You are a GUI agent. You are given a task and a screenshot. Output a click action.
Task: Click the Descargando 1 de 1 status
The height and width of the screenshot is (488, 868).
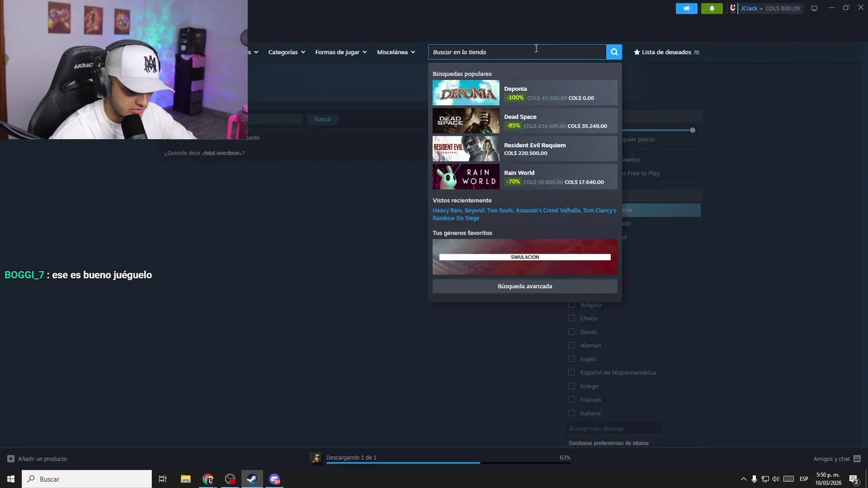tap(351, 457)
